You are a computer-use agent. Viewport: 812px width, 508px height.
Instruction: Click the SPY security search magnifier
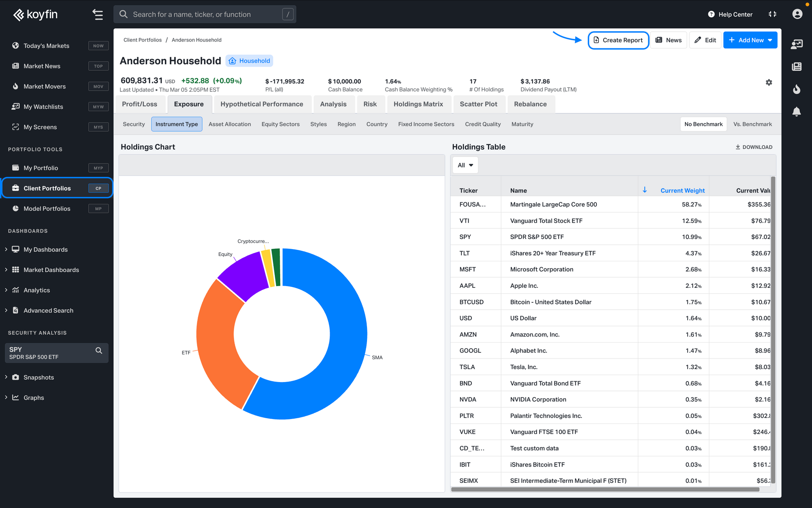tap(99, 350)
